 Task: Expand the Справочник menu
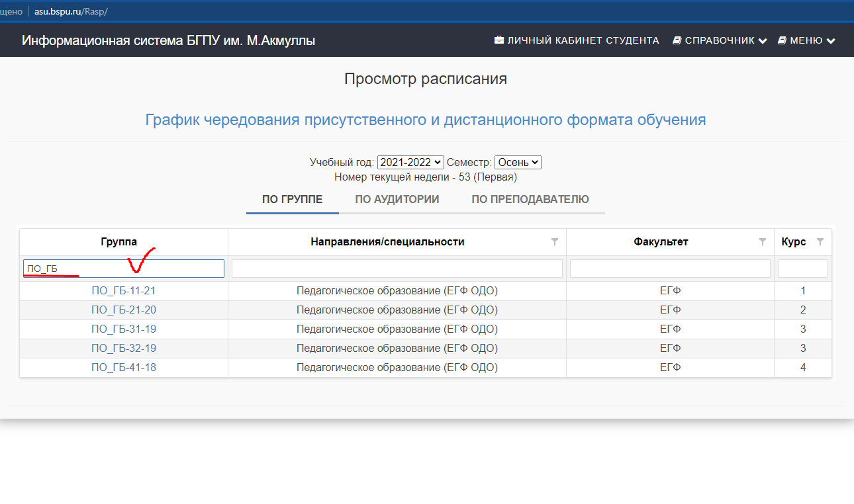click(719, 40)
